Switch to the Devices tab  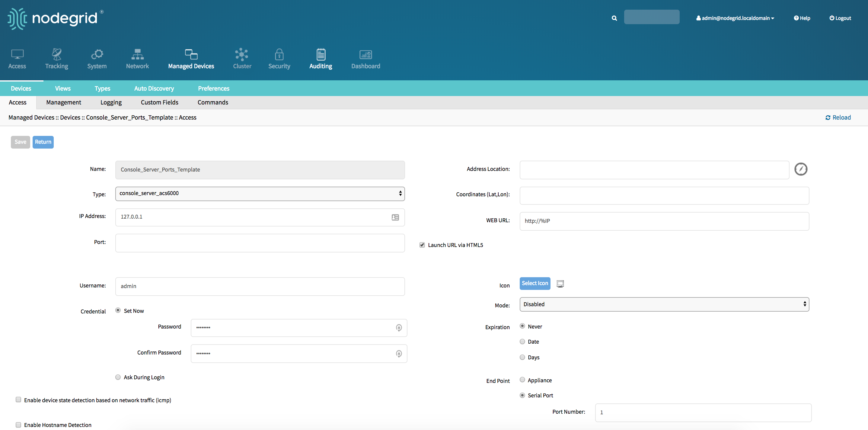[21, 88]
